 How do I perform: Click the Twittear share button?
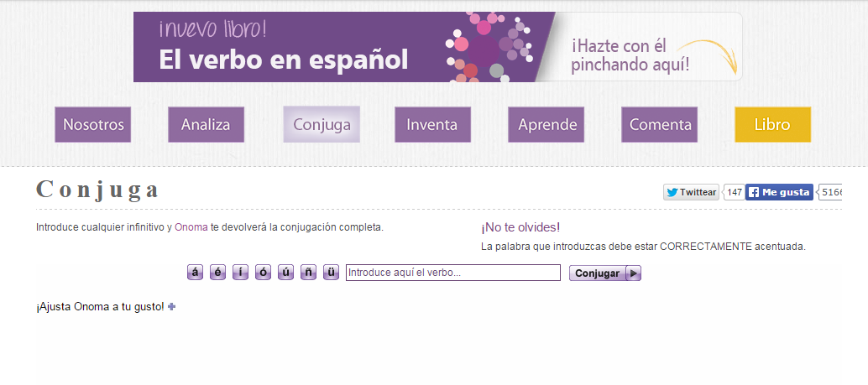[x=691, y=193]
